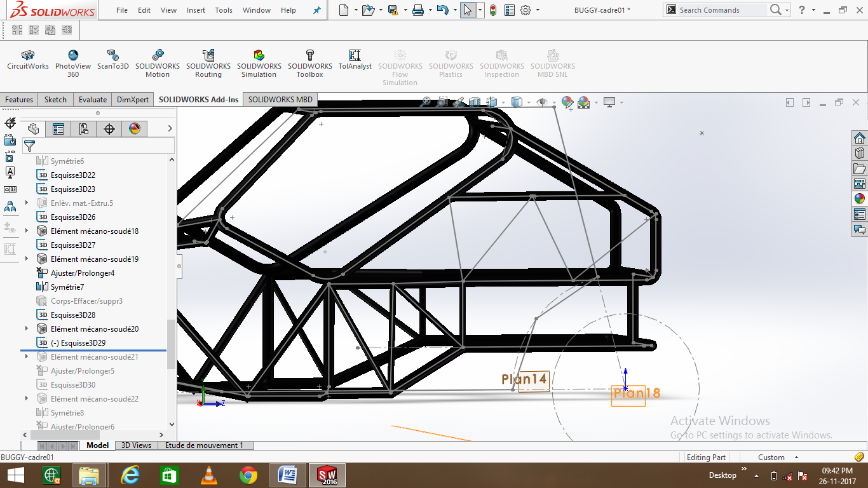
Task: Switch to the Sketch ribbon tab
Action: coord(55,99)
